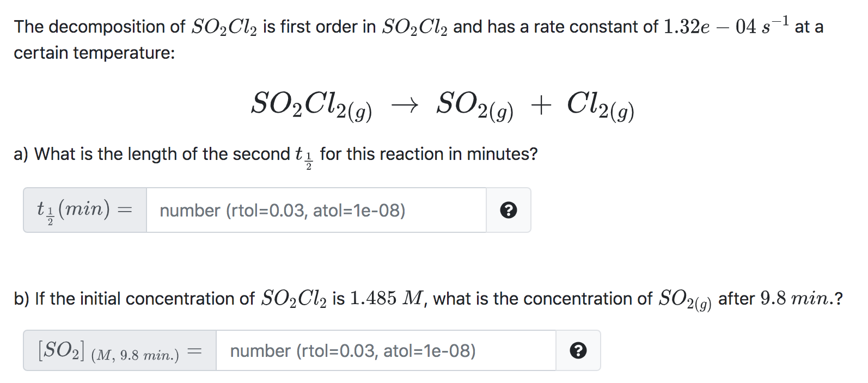Select the SO2(g) product in the centered equation
Image resolution: width=868 pixels, height=383 pixels.
pos(474,106)
